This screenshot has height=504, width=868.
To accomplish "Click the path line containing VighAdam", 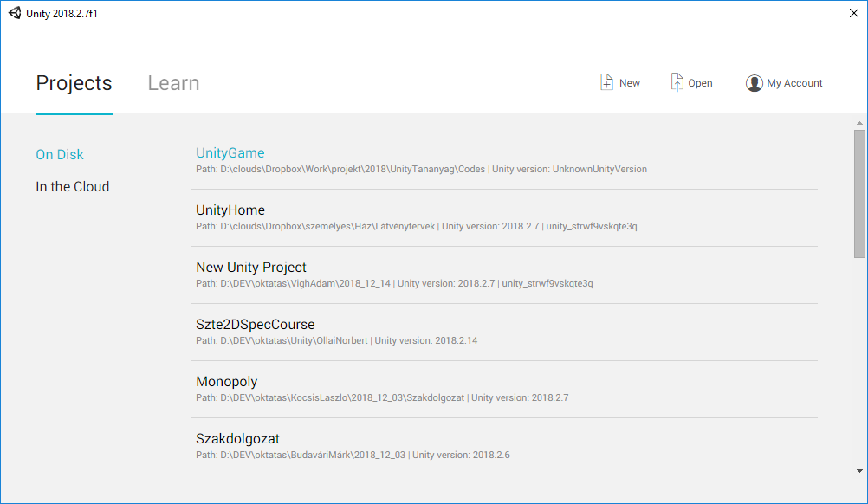I will (394, 283).
